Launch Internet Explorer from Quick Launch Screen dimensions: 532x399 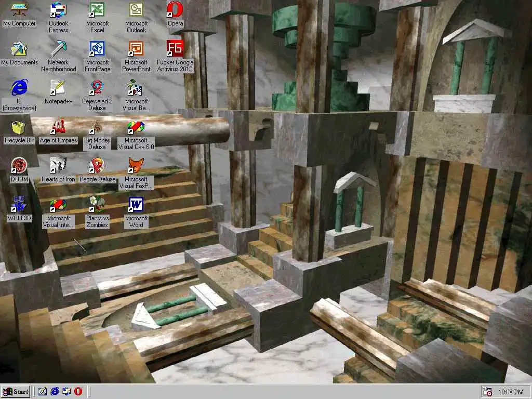[x=55, y=391]
